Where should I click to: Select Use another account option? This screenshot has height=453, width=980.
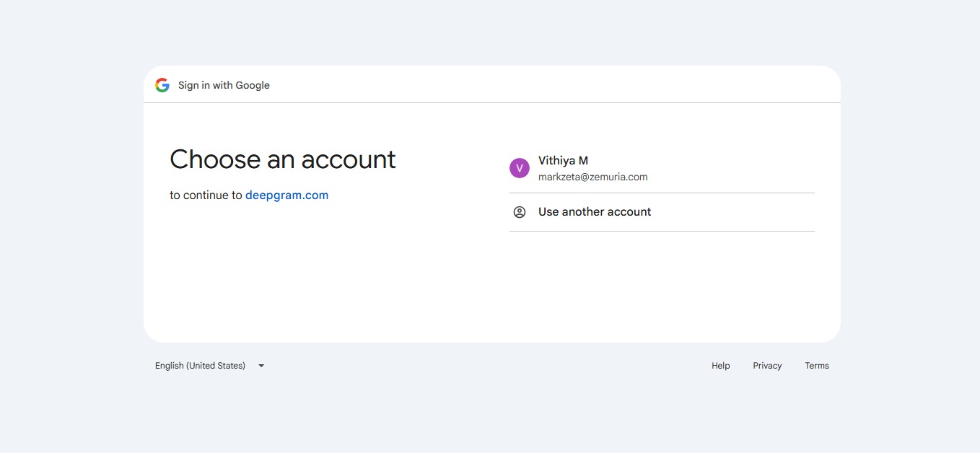(x=662, y=212)
